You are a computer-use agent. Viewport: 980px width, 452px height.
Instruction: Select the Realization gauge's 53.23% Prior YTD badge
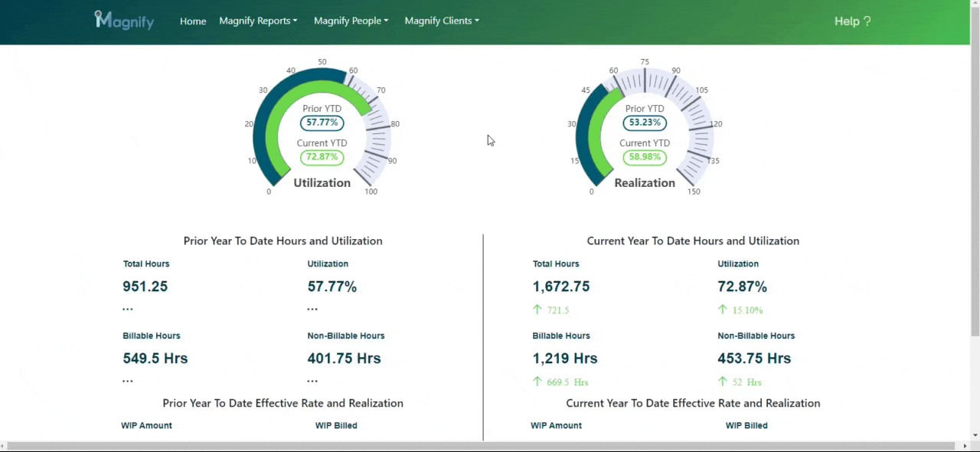click(645, 123)
